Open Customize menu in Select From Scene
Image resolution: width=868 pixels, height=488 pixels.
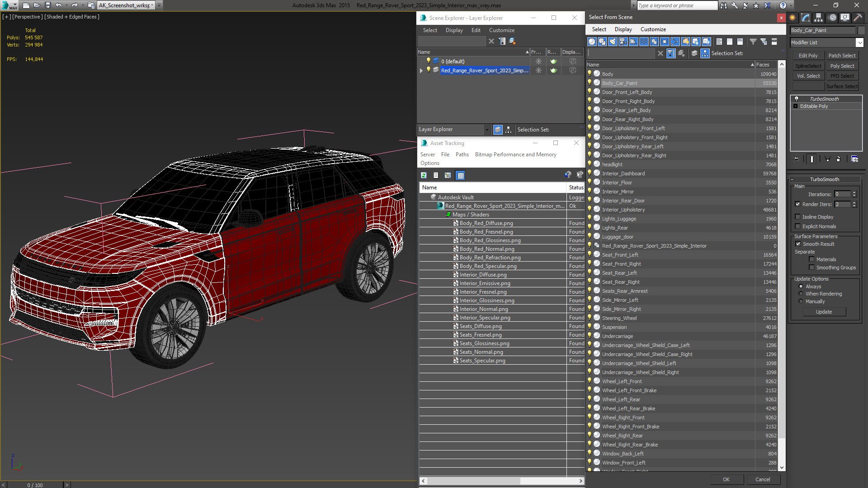coord(653,29)
